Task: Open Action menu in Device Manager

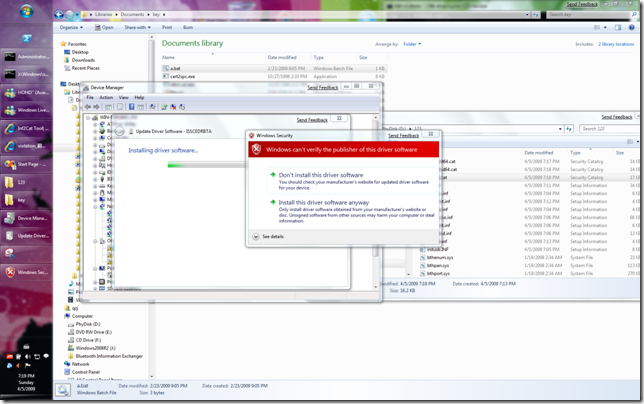Action: [x=106, y=98]
